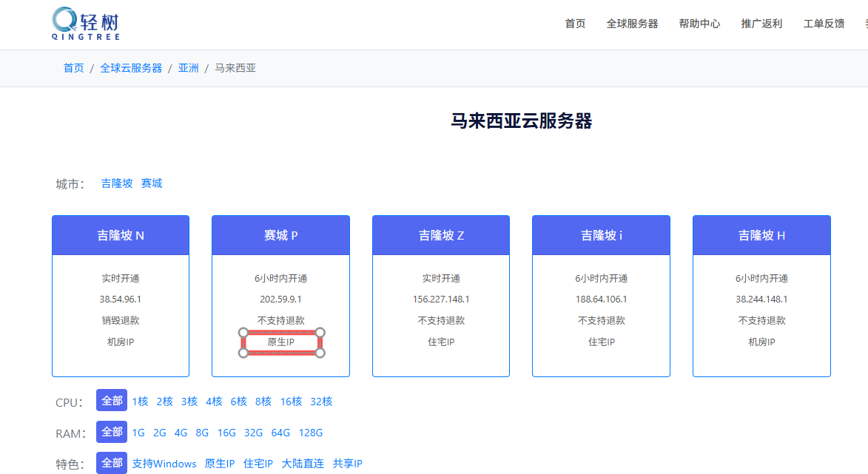Click the 原生IP label in 赛城 P card
This screenshot has width=868, height=474.
[280, 342]
